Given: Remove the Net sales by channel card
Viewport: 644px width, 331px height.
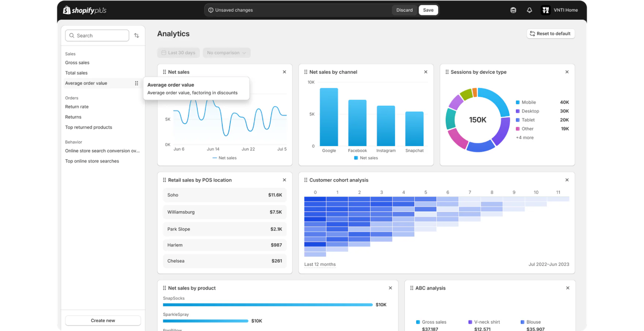Looking at the screenshot, I should [426, 72].
